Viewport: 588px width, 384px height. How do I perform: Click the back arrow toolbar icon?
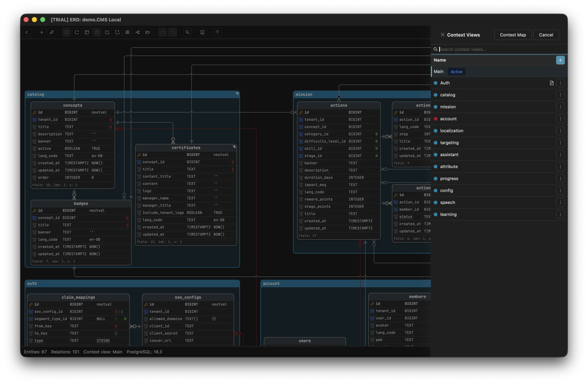click(27, 32)
